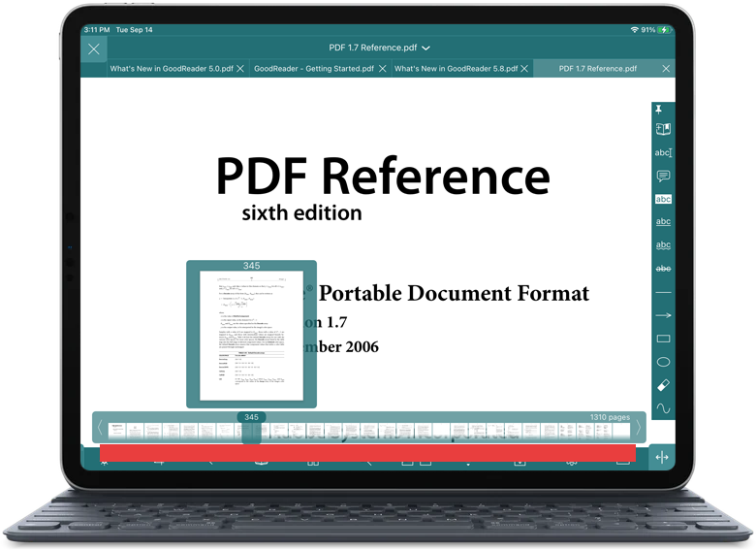Tap the PDF Reference title text
The height and width of the screenshot is (550, 756).
pos(383,176)
